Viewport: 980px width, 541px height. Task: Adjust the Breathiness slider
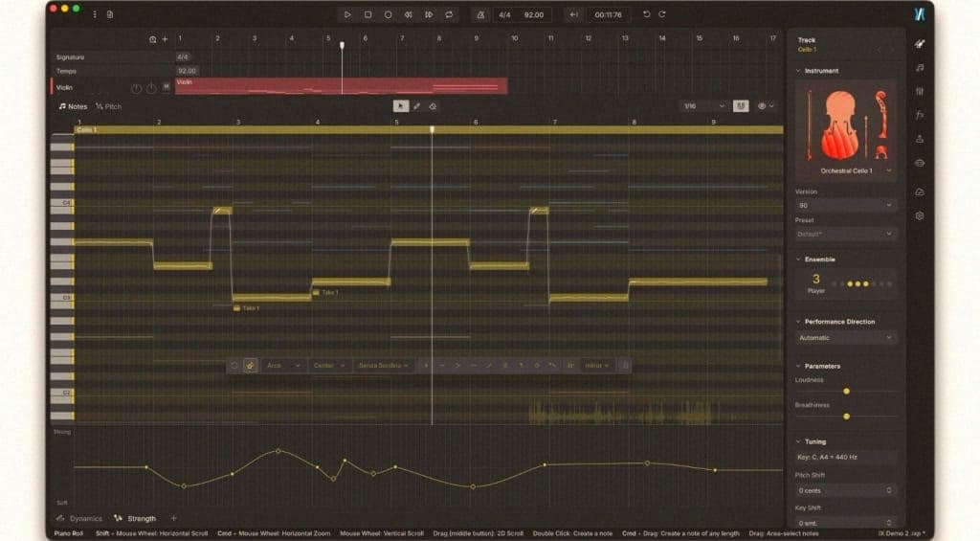click(846, 416)
